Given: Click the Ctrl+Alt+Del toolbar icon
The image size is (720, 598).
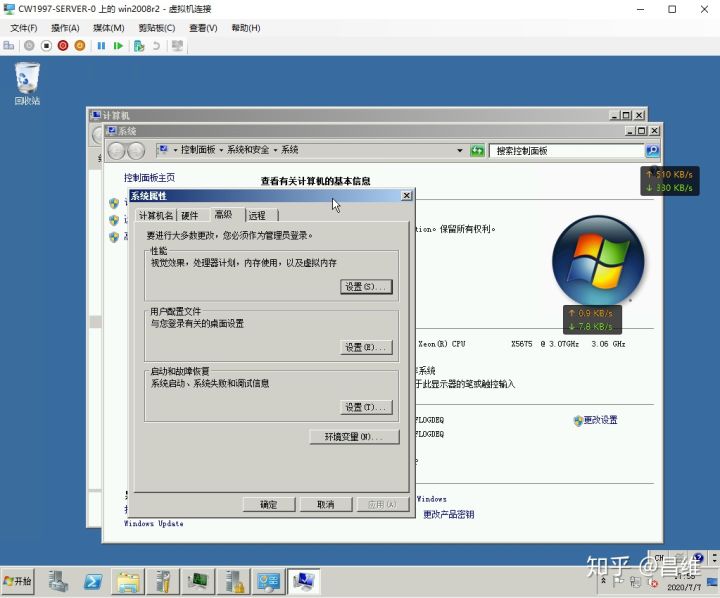Looking at the screenshot, I should 8,45.
